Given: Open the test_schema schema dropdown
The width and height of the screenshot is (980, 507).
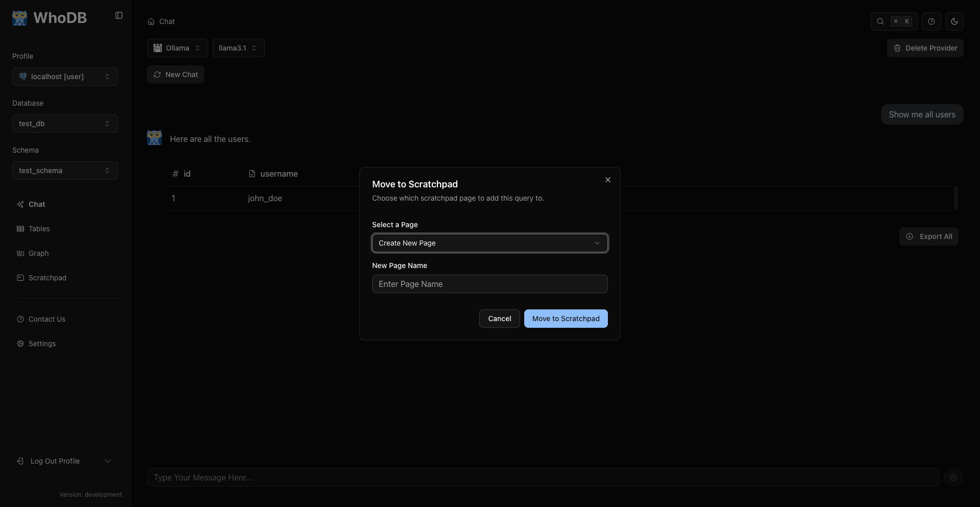Looking at the screenshot, I should [65, 171].
